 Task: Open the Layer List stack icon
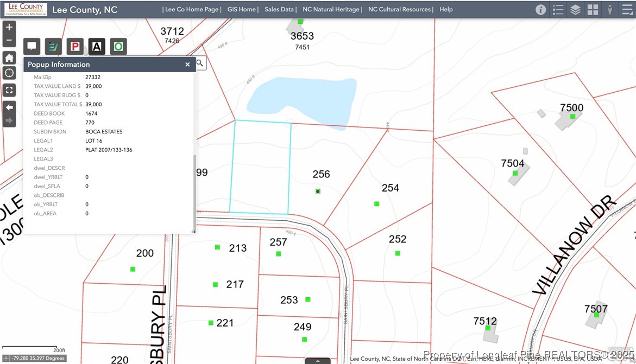575,10
